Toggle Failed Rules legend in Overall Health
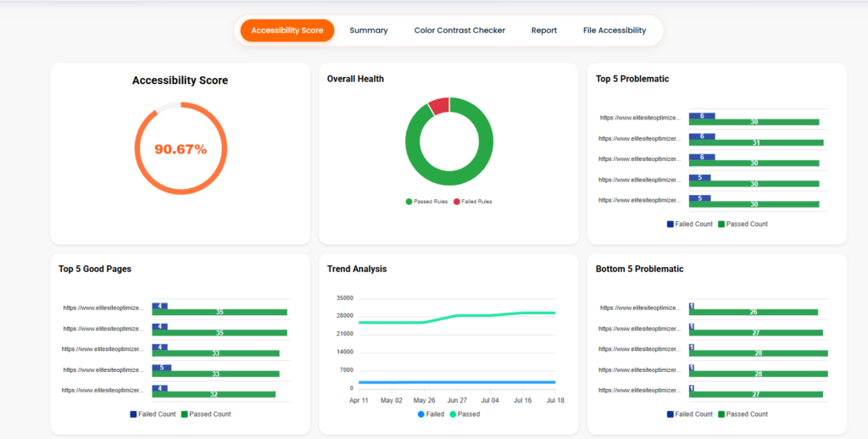 pos(473,202)
